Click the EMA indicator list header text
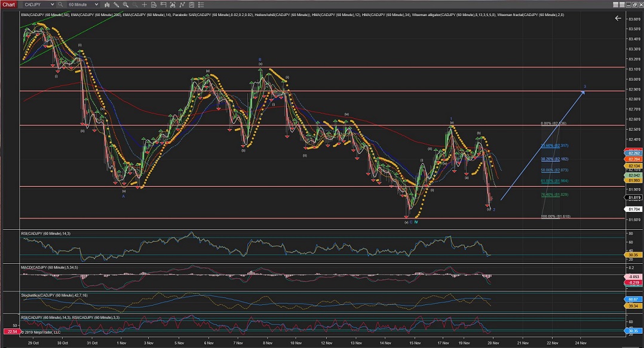This screenshot has width=644, height=348. coord(292,15)
